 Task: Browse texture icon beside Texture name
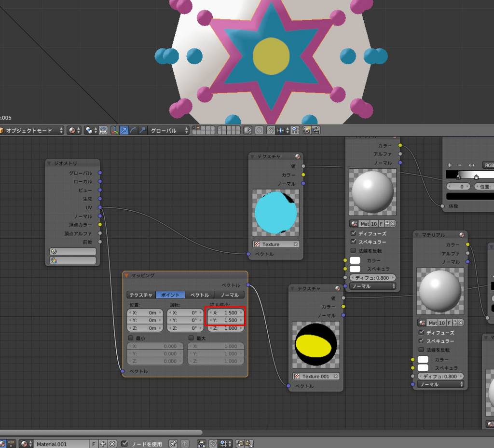[257, 244]
